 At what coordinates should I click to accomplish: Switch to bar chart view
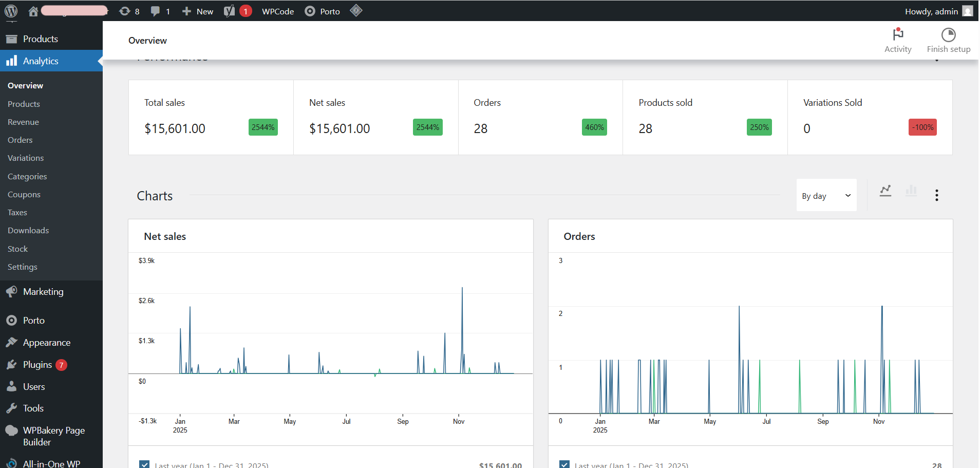[x=911, y=191]
